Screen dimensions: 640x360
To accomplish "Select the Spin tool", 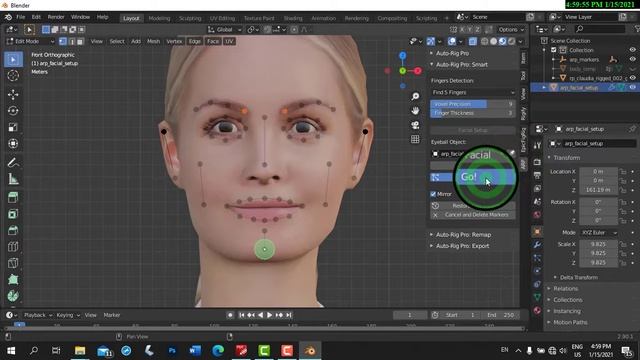I will (x=13, y=296).
